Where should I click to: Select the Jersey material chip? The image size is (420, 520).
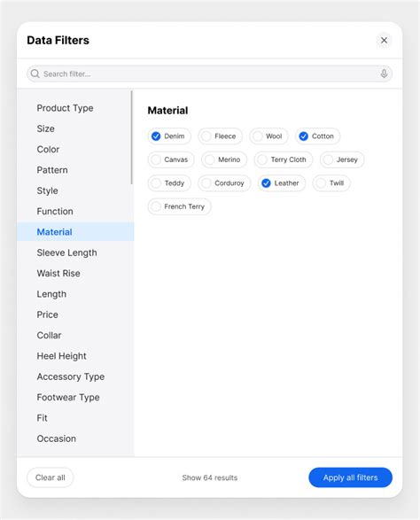[x=342, y=159]
